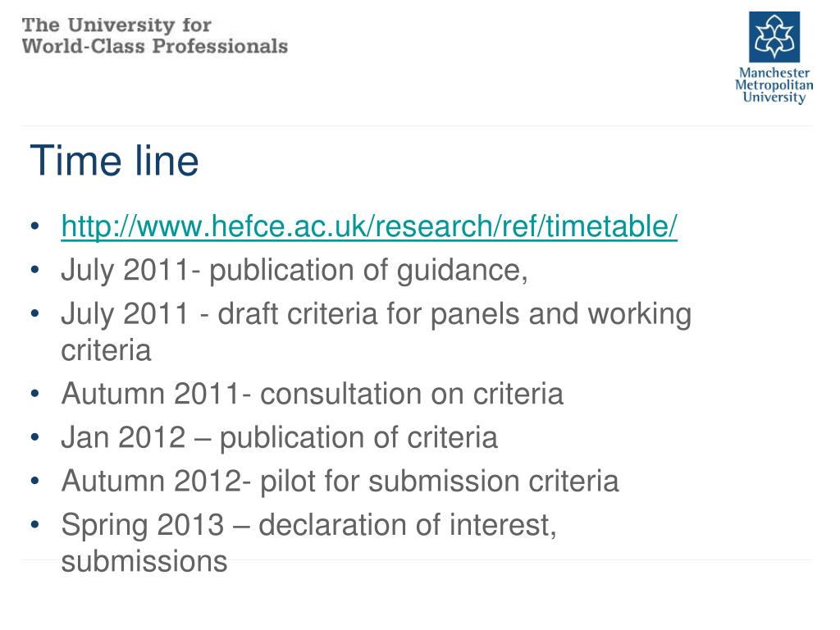Click the Manchester Metropolitan University logo emblem
The width and height of the screenshot is (840, 630).
point(774,38)
